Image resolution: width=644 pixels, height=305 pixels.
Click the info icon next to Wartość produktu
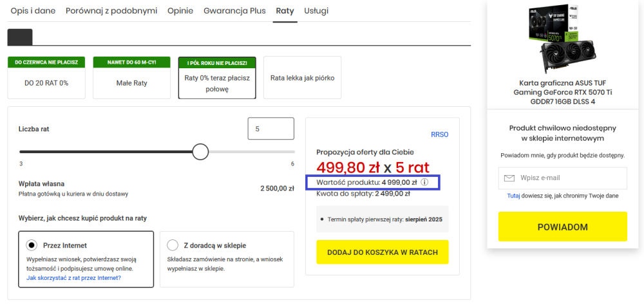click(x=424, y=182)
